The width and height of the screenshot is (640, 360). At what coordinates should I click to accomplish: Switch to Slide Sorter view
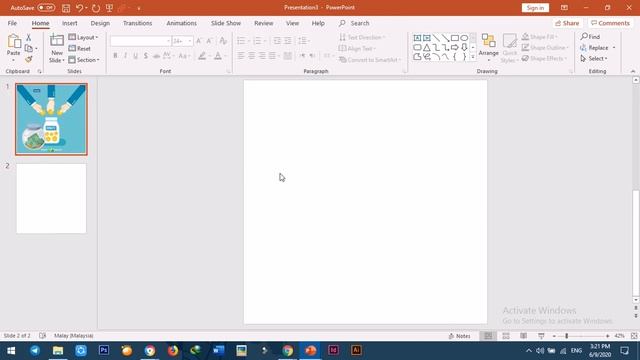click(x=506, y=336)
